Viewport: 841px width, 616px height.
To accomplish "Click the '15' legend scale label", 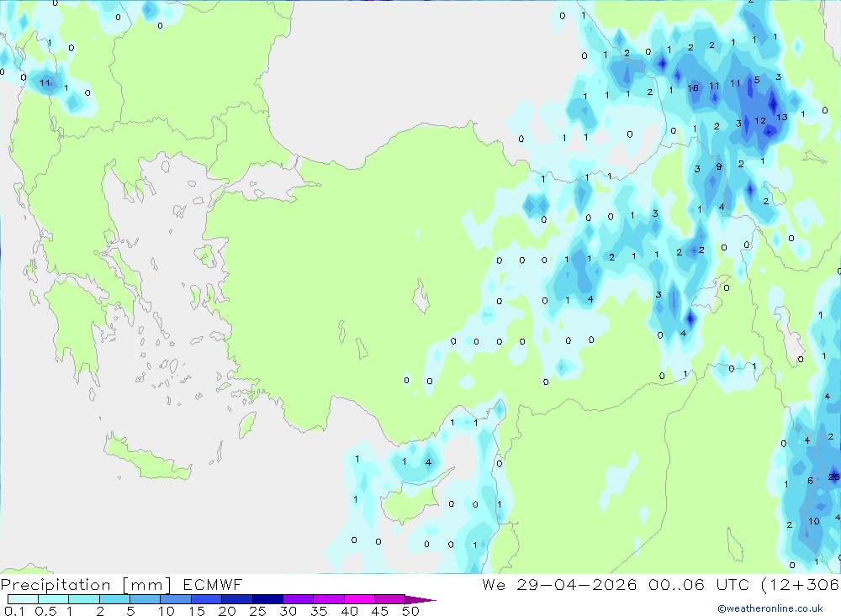I will click(x=197, y=611).
